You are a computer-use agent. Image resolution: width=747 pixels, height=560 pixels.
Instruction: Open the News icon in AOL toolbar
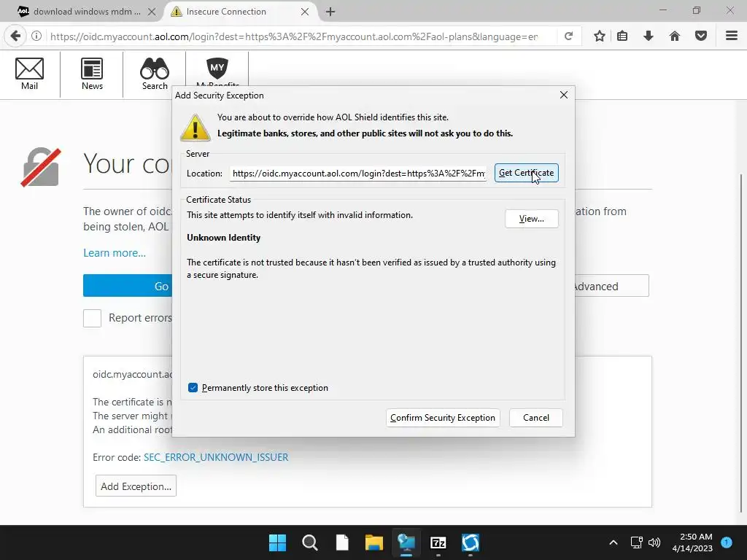pos(92,74)
